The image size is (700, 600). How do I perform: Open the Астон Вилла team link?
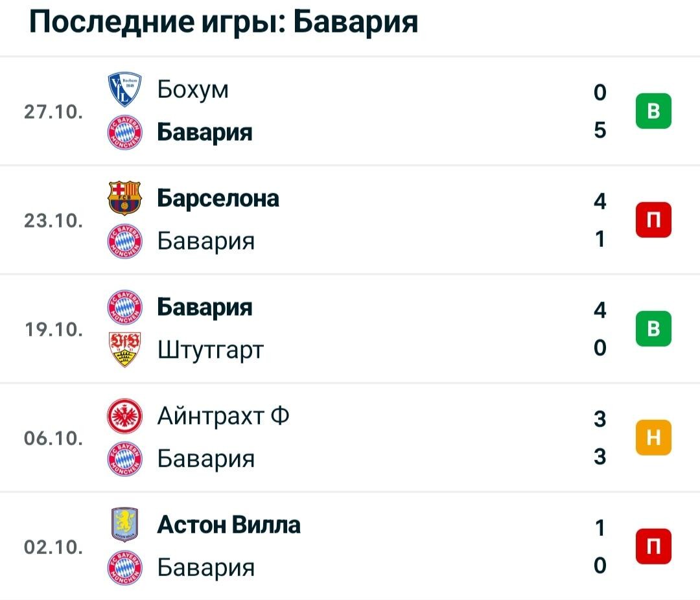click(x=229, y=525)
